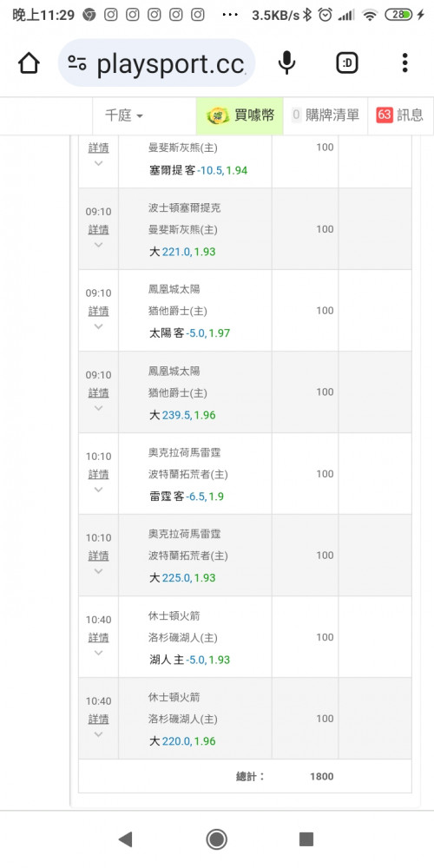This screenshot has height=868, width=434.
Task: Click 詳情 link for 大 239.5 row
Action: (99, 393)
